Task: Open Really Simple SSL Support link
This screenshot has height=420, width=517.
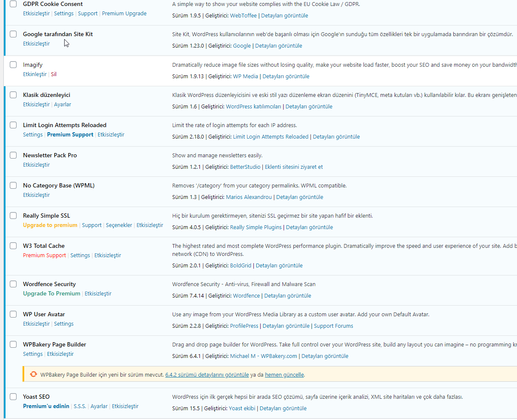Action: [92, 225]
